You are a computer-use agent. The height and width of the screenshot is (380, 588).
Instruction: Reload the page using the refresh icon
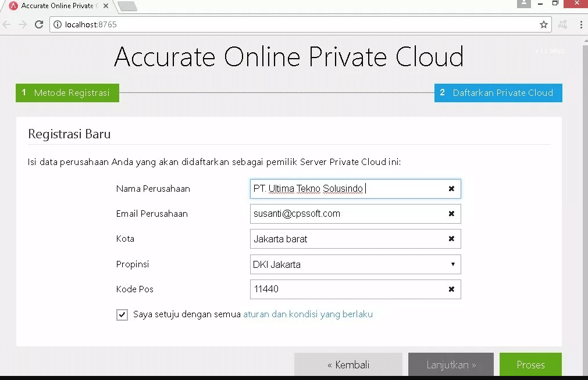[x=39, y=24]
